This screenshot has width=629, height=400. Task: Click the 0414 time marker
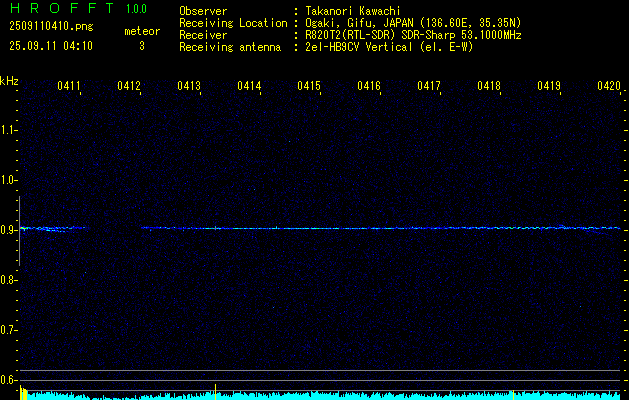[249, 86]
